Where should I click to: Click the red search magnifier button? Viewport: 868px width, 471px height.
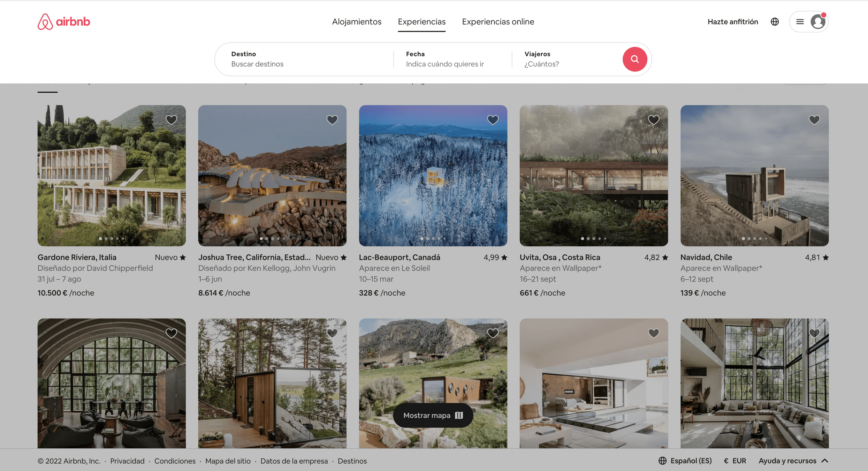pyautogui.click(x=634, y=59)
